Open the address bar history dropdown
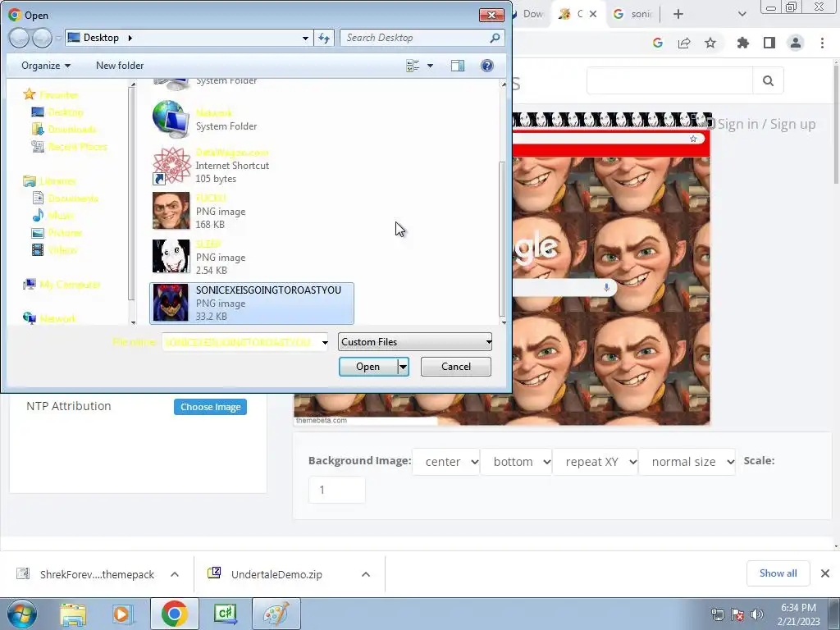Screen dimensions: 840x630 (305, 38)
